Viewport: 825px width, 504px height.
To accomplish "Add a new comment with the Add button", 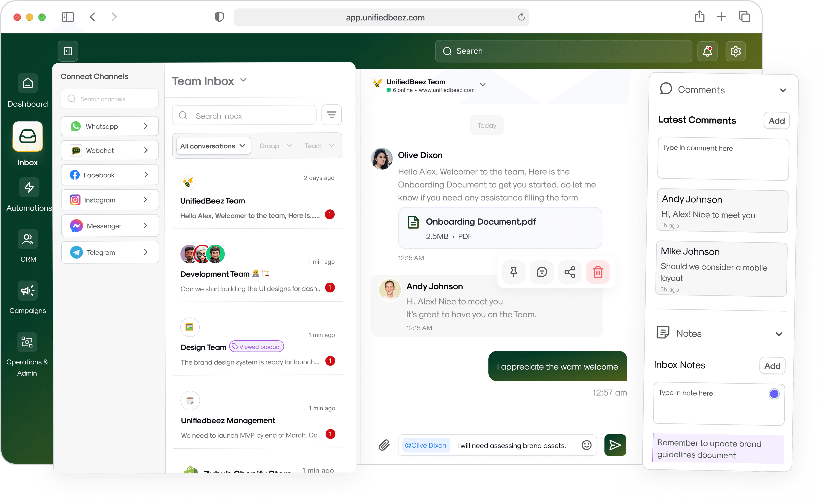I will click(776, 120).
